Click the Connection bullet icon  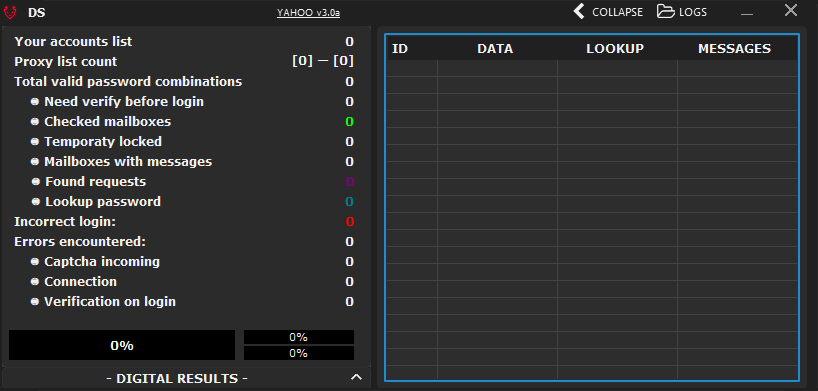pos(35,281)
